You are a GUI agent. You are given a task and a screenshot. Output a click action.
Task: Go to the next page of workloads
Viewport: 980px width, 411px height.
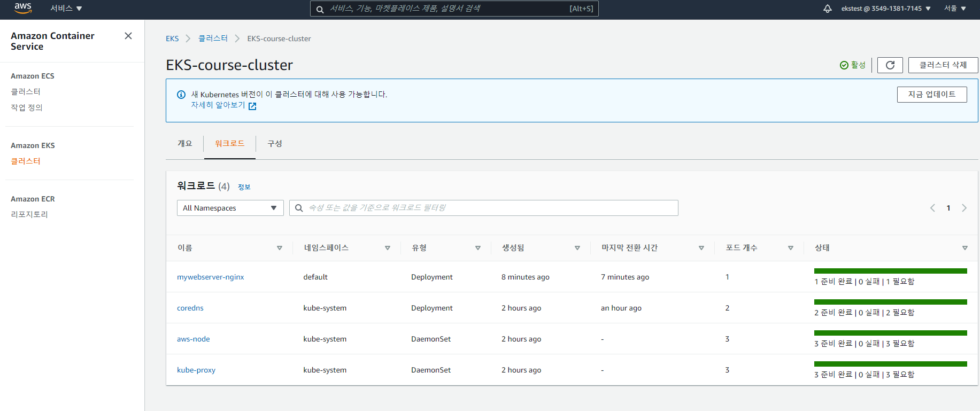coord(964,208)
